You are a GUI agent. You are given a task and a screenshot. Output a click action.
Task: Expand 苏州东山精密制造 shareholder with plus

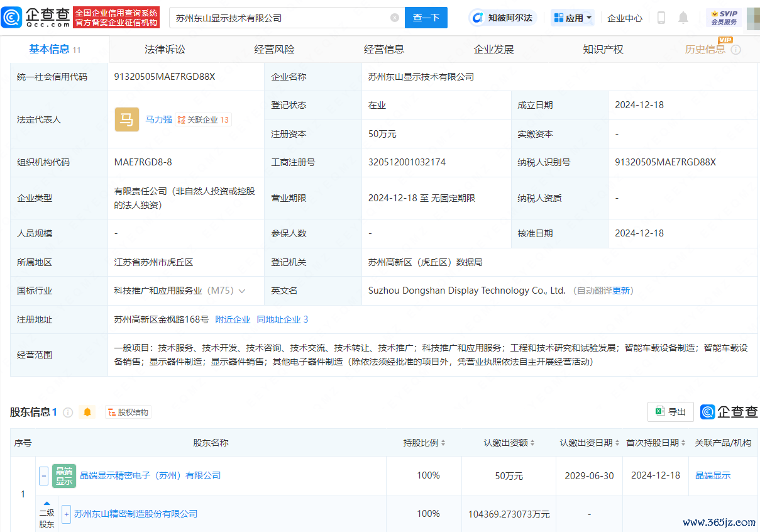67,514
